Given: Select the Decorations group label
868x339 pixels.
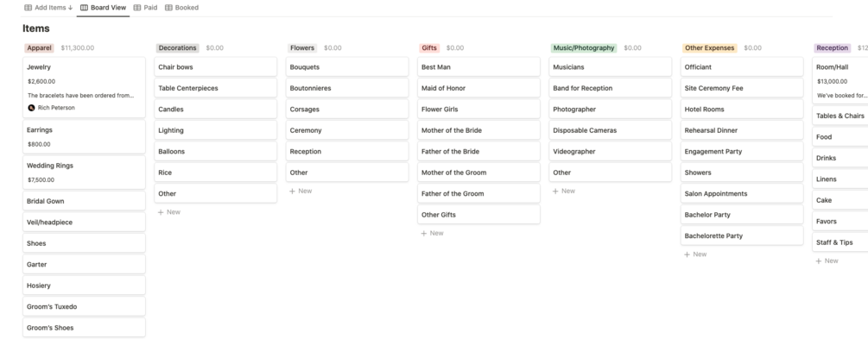Looking at the screenshot, I should coord(177,48).
